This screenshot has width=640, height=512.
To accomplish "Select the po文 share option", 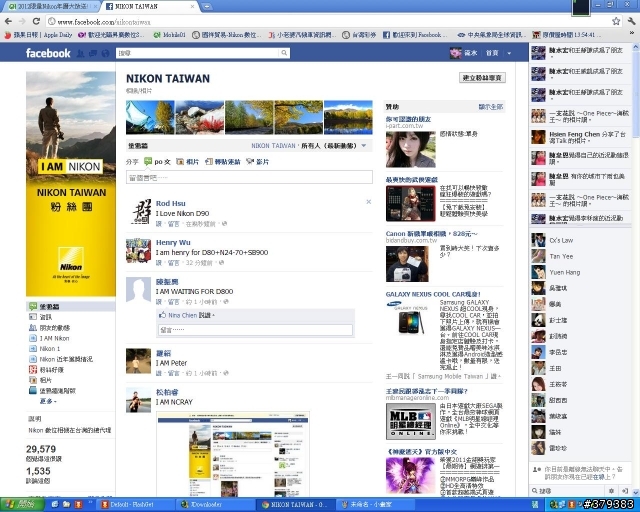I will [x=158, y=162].
